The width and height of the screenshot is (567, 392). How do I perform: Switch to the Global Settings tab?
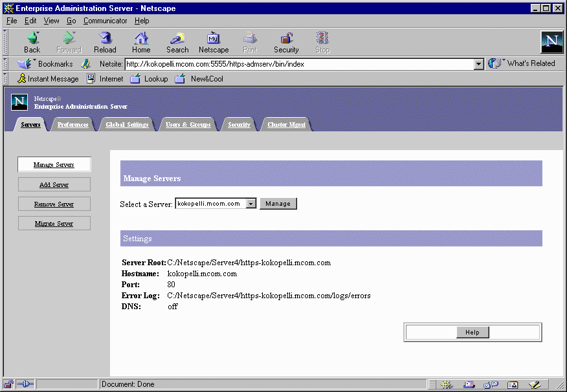pyautogui.click(x=127, y=125)
